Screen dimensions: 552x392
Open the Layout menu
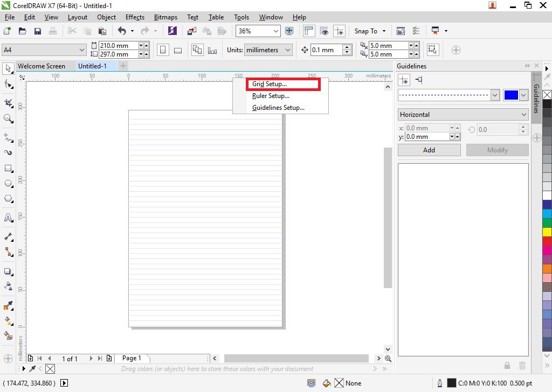pyautogui.click(x=78, y=17)
